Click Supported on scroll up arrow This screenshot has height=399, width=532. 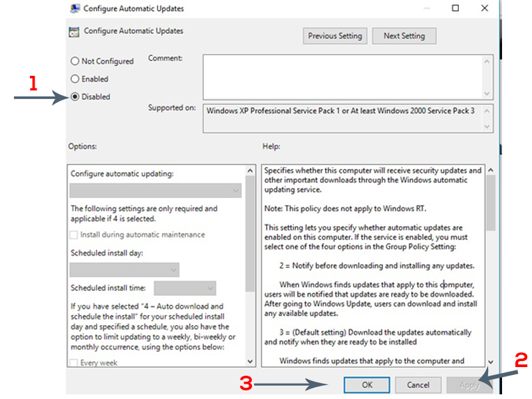click(x=487, y=111)
